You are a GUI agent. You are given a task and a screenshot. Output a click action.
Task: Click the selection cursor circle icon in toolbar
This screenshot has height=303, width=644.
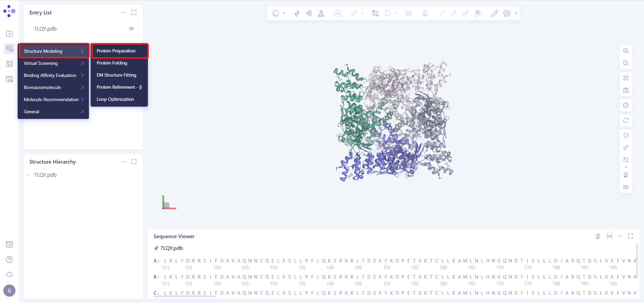pyautogui.click(x=338, y=13)
